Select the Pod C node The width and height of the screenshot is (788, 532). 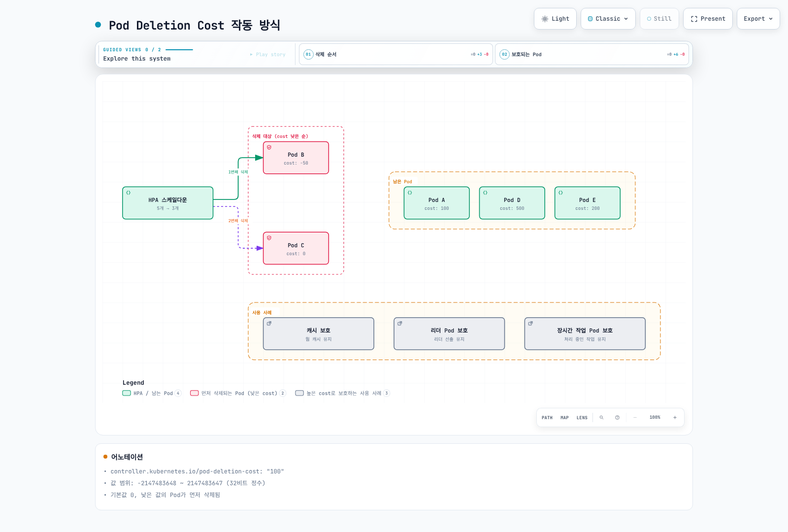296,248
